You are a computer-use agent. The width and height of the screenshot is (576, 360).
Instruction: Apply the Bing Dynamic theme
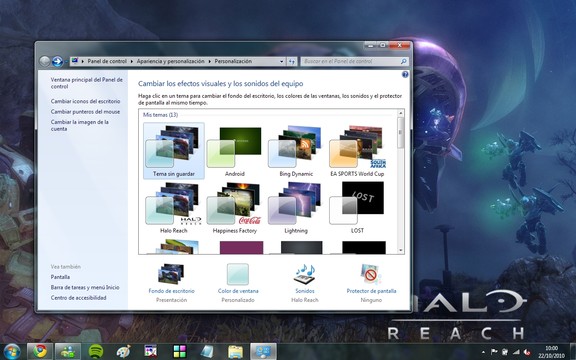[x=296, y=151]
